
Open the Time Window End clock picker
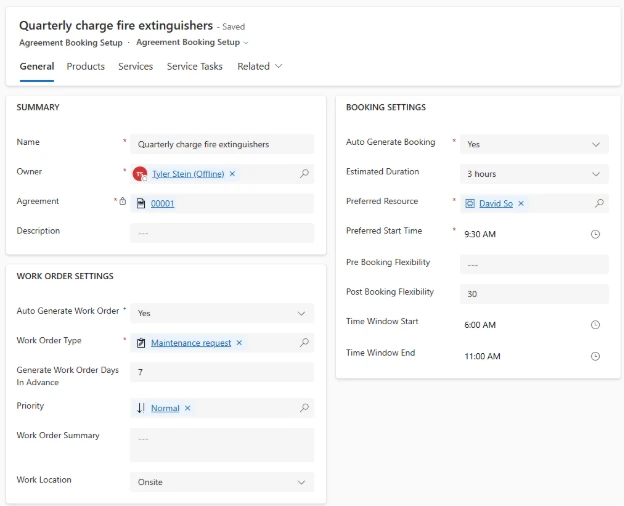[x=595, y=356]
